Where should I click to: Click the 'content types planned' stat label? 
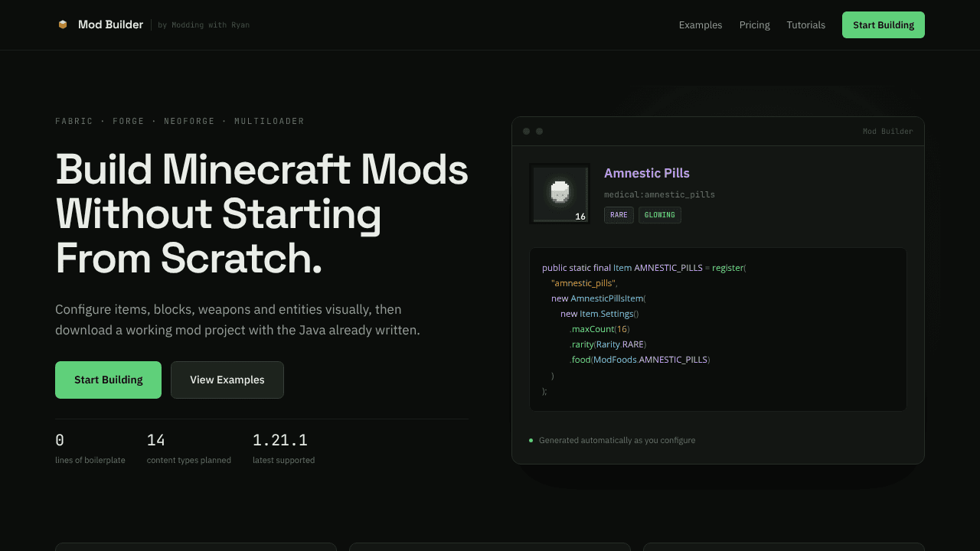(189, 460)
